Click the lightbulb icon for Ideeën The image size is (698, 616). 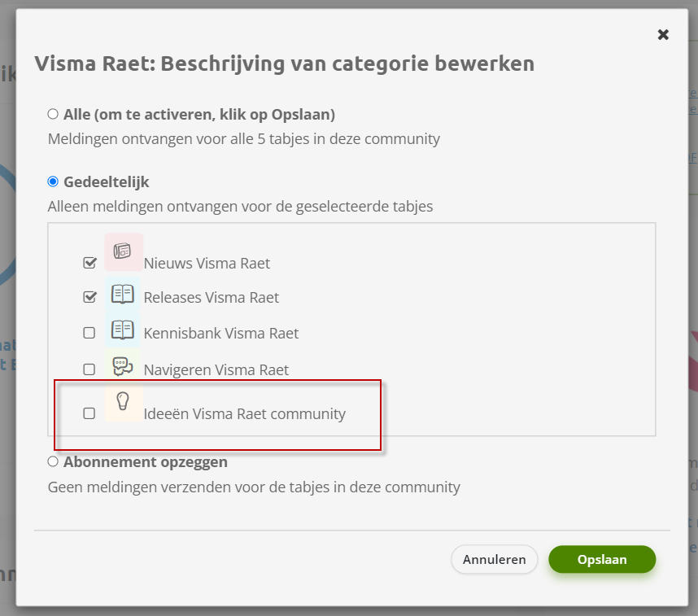pos(124,403)
